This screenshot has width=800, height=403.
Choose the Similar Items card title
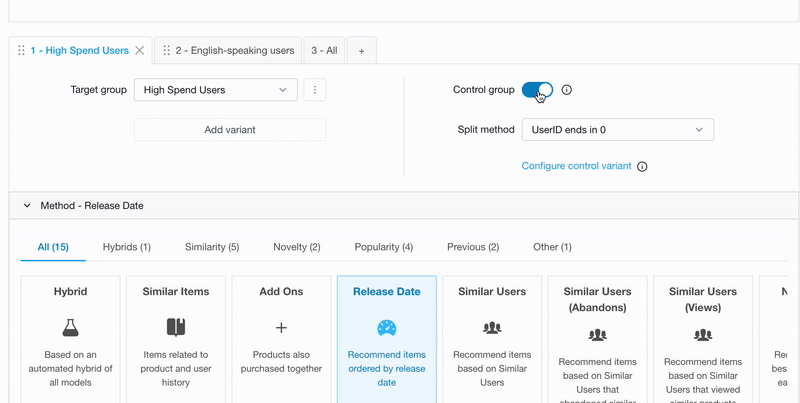pos(176,291)
